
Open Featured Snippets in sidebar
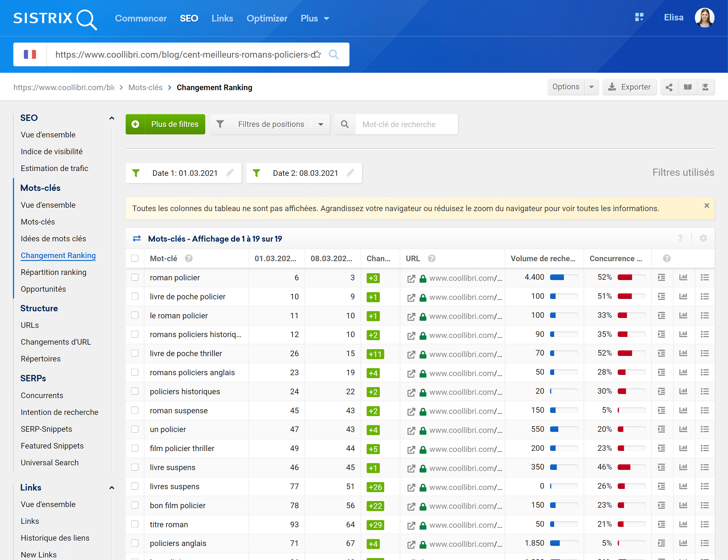pos(52,446)
